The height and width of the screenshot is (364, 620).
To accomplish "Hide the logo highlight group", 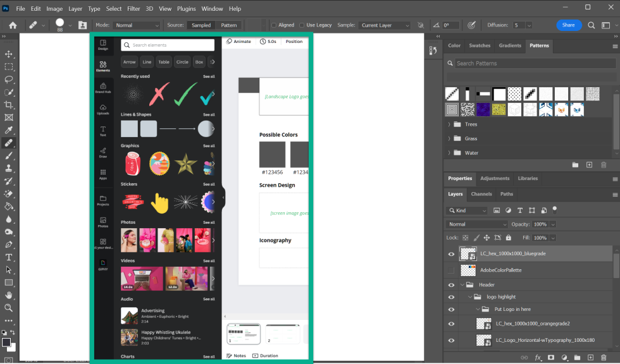I will (451, 297).
